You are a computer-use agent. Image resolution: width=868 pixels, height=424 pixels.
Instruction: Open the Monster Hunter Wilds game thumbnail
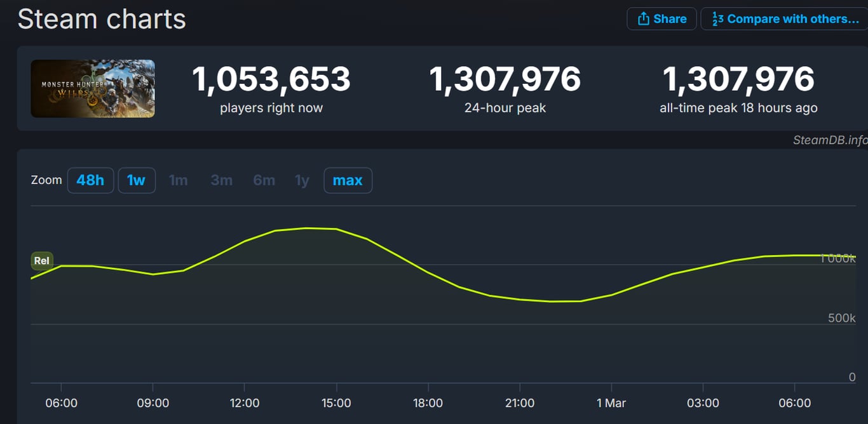click(93, 88)
